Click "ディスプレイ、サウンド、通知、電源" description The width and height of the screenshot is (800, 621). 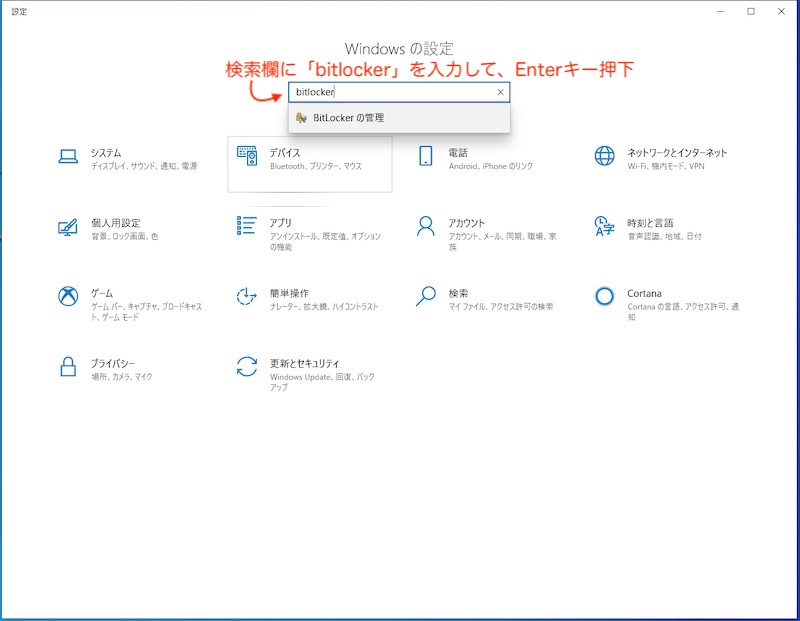coord(144,166)
